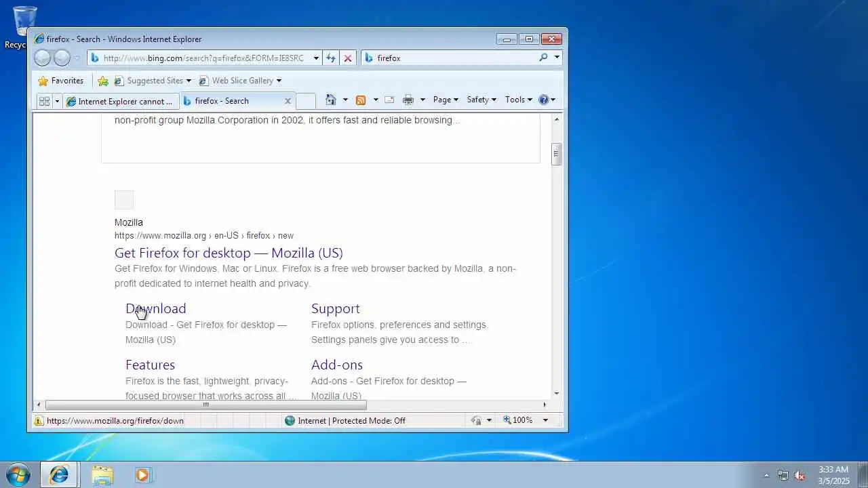Open 'Get Firefox for desktop — Mozilla (US)' result

[229, 253]
